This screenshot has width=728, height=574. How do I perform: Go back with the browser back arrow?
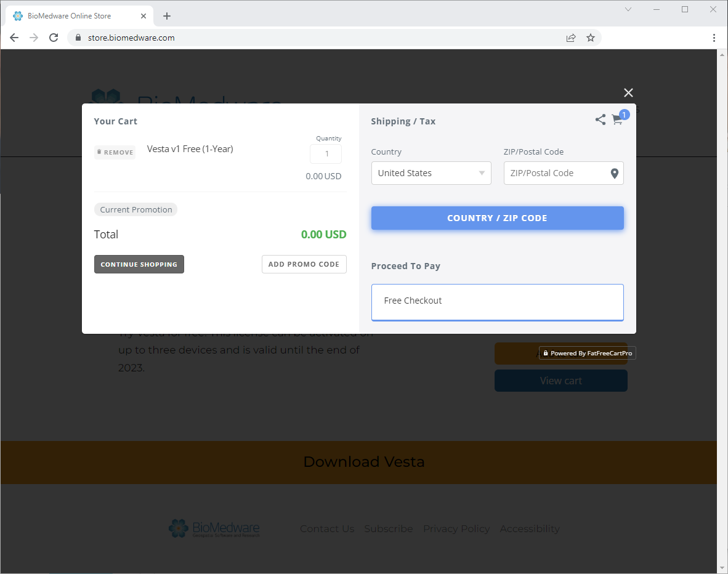click(14, 38)
